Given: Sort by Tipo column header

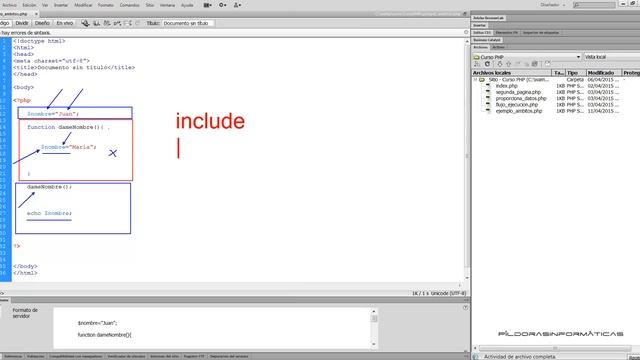Looking at the screenshot, I should tap(576, 73).
